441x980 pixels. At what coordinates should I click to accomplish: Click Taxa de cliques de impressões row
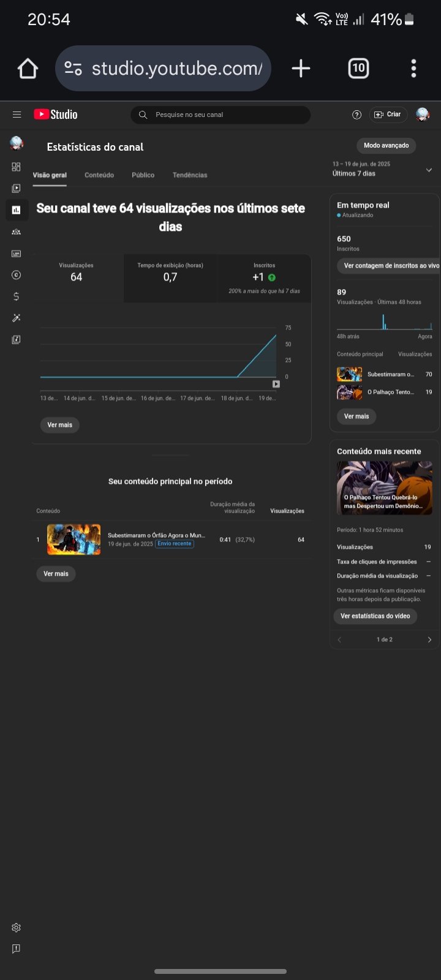384,562
